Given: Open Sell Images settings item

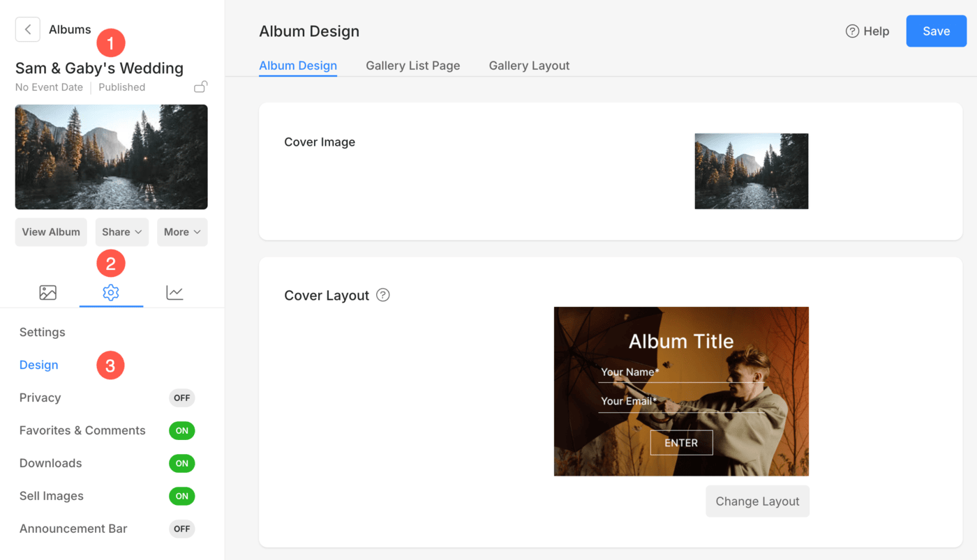Looking at the screenshot, I should (x=52, y=496).
